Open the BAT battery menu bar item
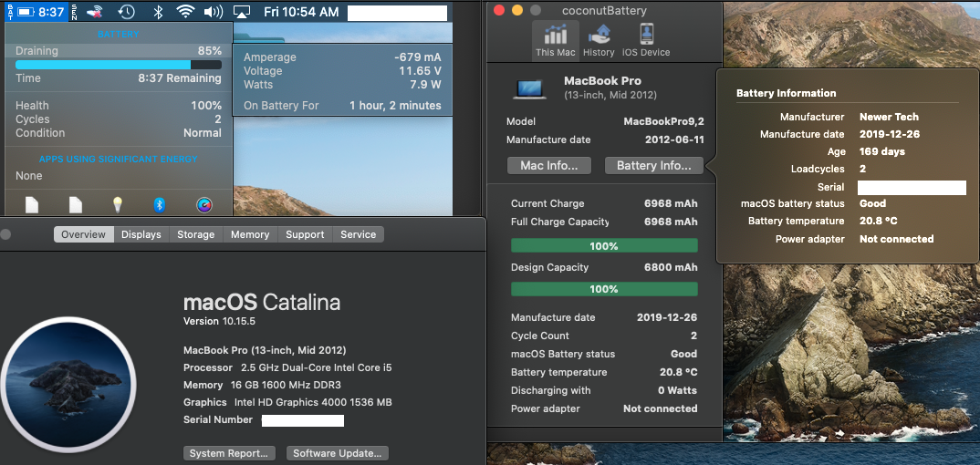Image resolution: width=980 pixels, height=465 pixels. [36, 12]
